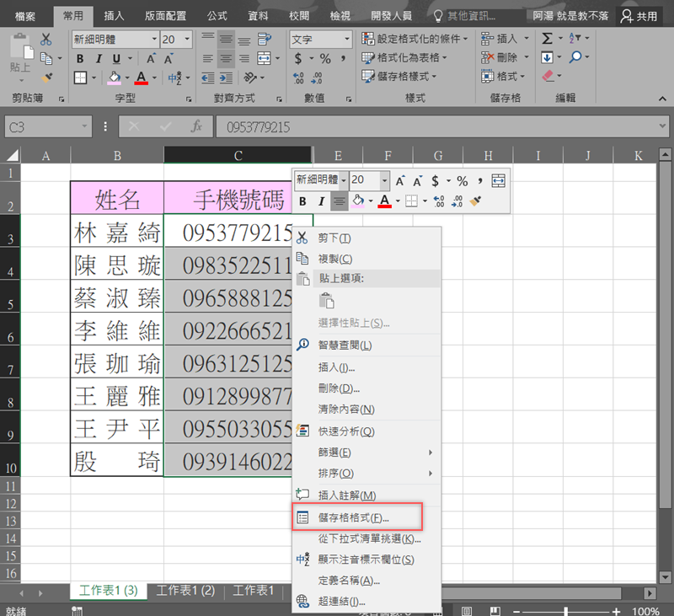Click the Format Painter brush in mini toolbar
This screenshot has width=674, height=616.
coord(476,201)
